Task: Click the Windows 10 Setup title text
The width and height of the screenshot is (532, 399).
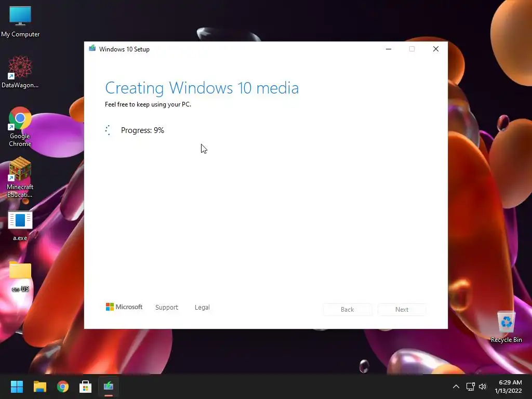Action: point(124,49)
